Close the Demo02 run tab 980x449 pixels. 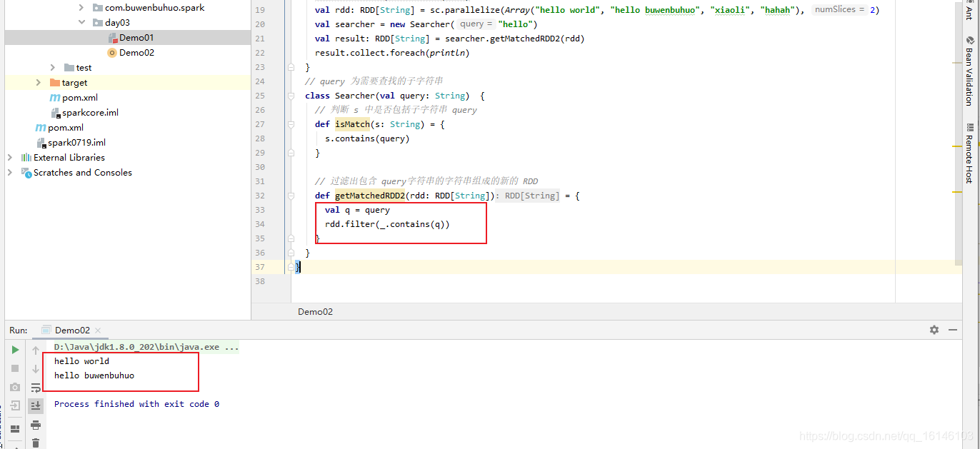tap(98, 331)
